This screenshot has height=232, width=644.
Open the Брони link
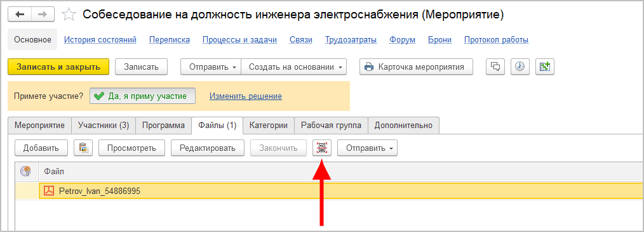pos(439,40)
